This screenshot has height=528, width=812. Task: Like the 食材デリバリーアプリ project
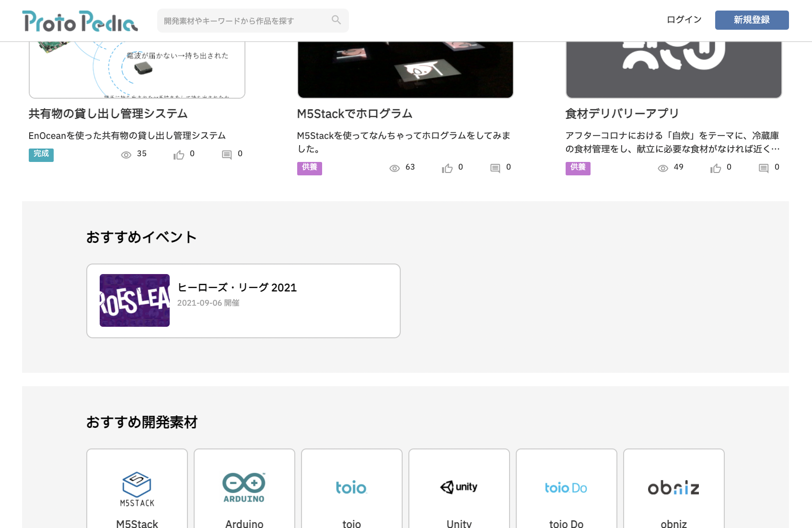pyautogui.click(x=716, y=168)
